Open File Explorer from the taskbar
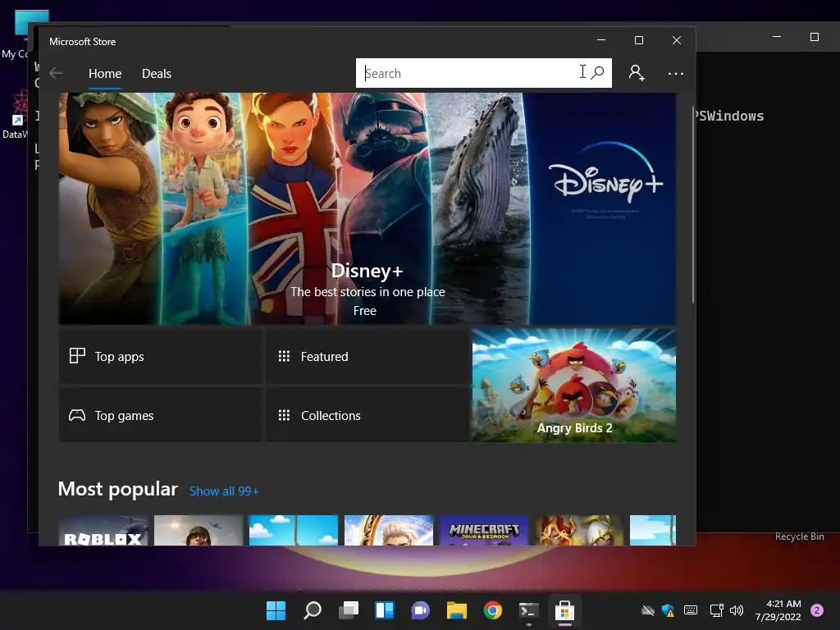 click(x=457, y=610)
